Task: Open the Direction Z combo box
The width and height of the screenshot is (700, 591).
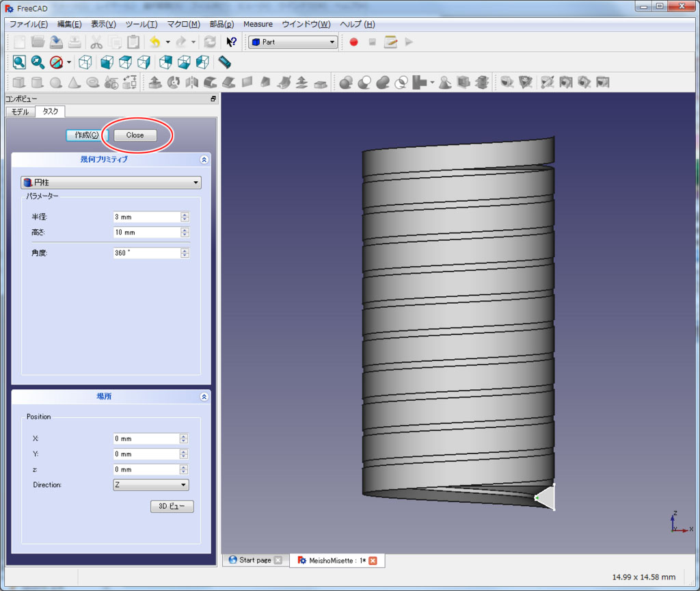Action: tap(150, 485)
